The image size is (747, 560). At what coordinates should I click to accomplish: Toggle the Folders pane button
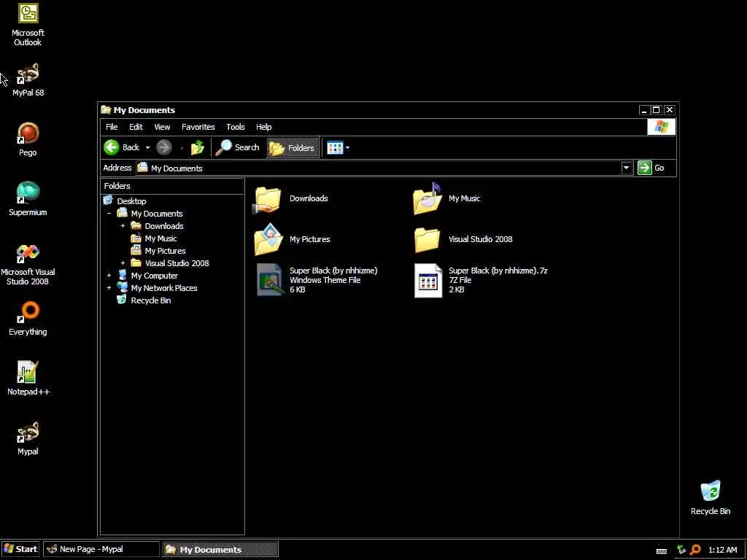point(292,147)
